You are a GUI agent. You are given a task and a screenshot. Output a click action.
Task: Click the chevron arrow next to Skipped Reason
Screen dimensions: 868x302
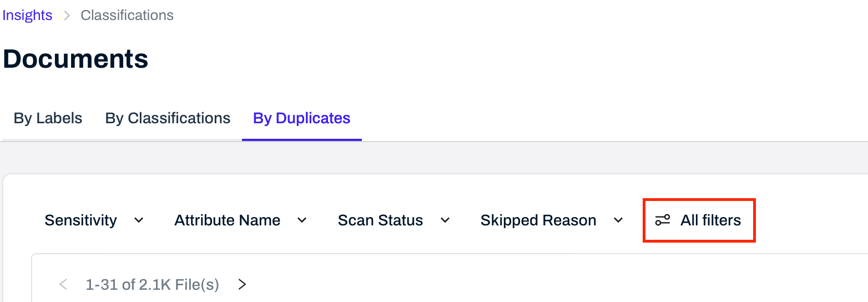pos(618,220)
